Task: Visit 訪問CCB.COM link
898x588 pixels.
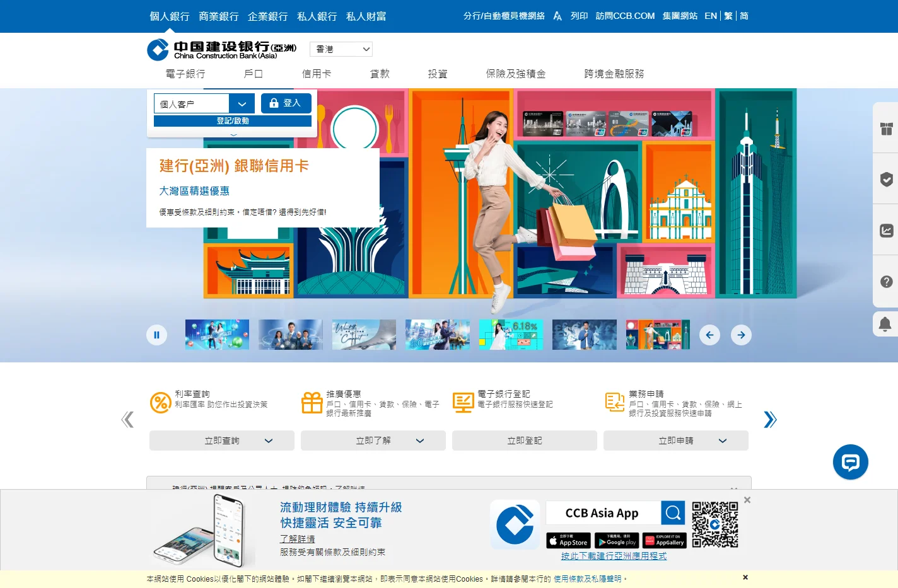Action: coord(625,16)
